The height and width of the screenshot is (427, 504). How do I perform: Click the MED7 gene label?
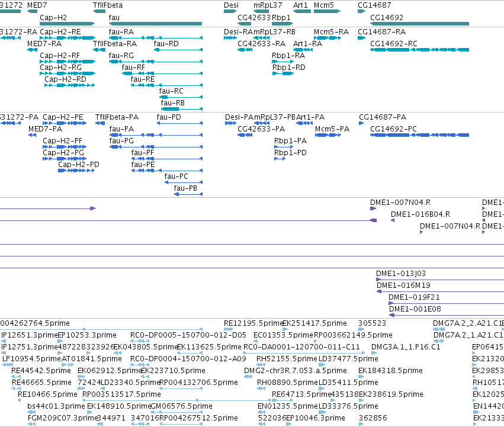tap(37, 5)
